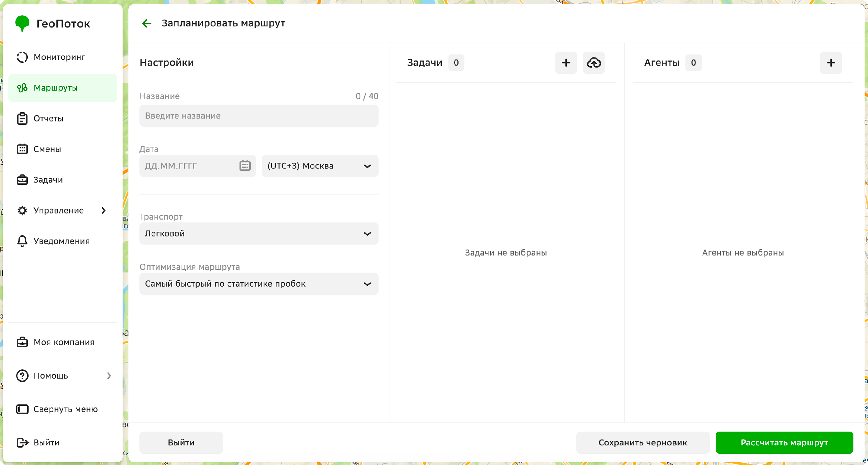Add an agent with the plus icon
868x465 pixels.
[831, 63]
